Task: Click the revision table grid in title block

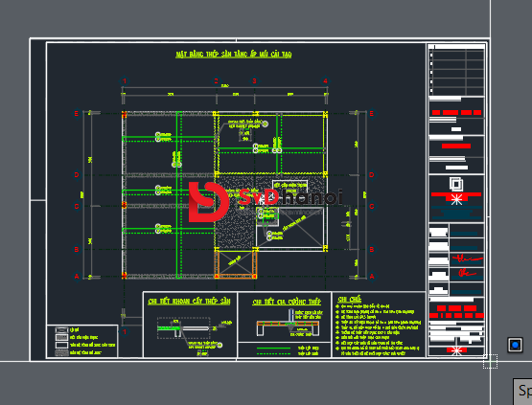Action: point(456,71)
